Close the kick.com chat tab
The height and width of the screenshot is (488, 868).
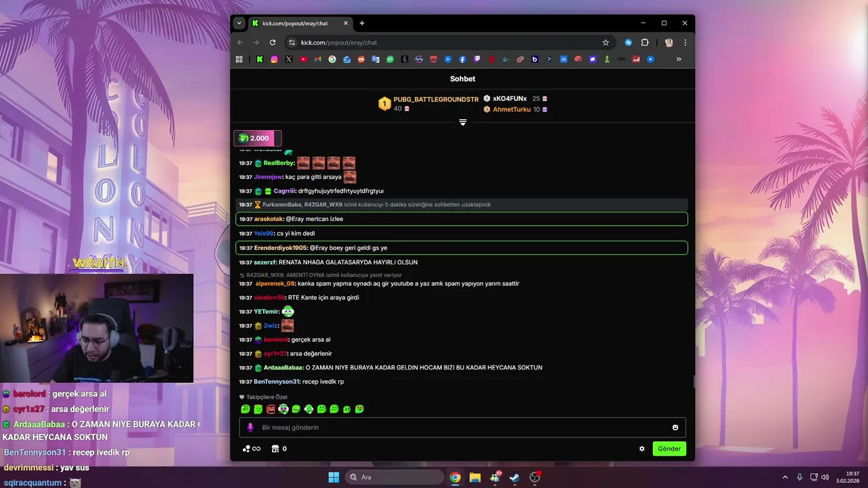point(345,23)
